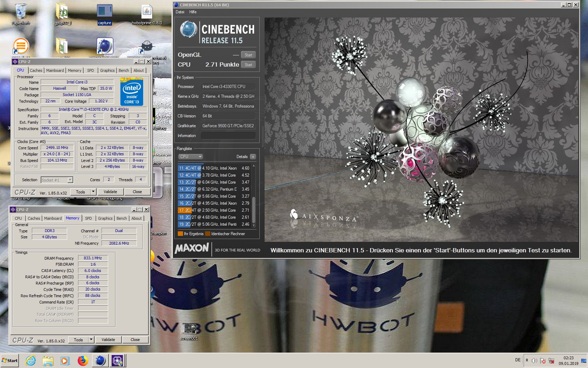This screenshot has width=588, height=368.
Task: Open Bench tab in bottom CPU-Z window
Action: (x=121, y=218)
